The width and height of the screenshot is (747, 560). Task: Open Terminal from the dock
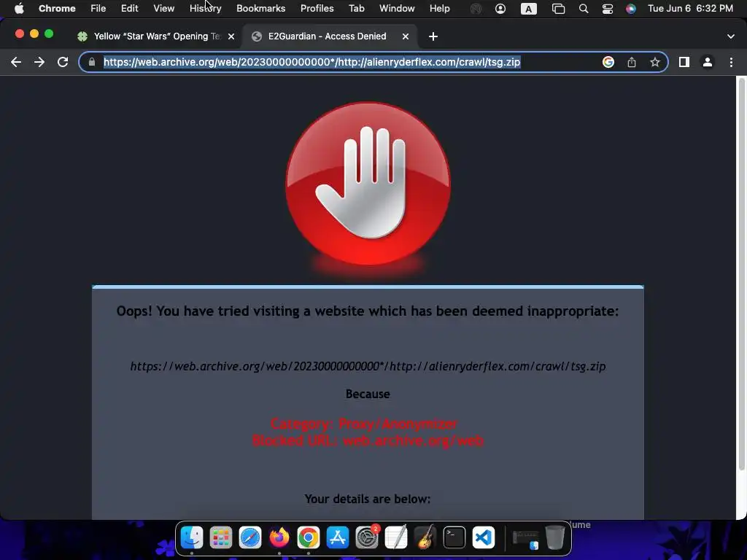[x=454, y=537]
